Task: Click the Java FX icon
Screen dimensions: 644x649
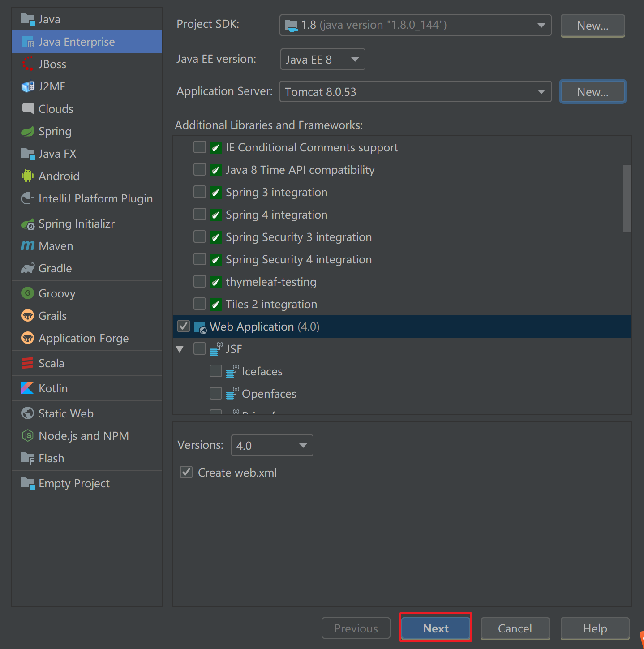Action: pos(28,154)
